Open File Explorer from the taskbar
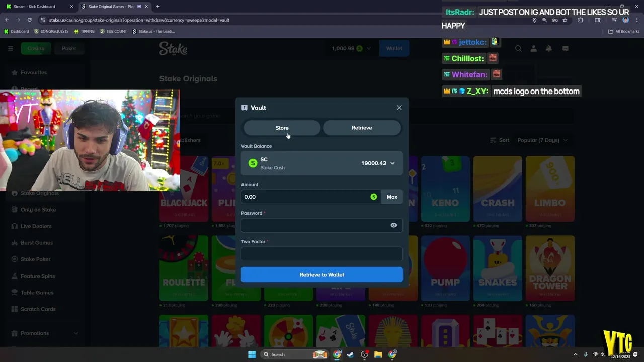The height and width of the screenshot is (362, 644). click(378, 354)
